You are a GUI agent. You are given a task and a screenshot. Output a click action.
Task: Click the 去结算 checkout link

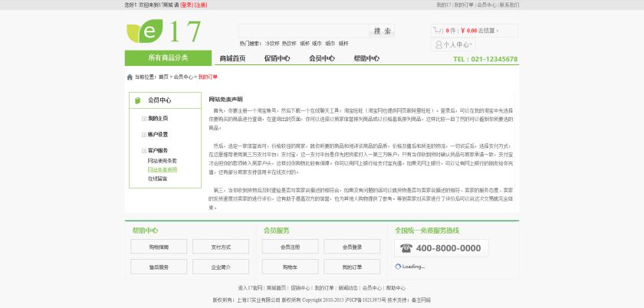click(488, 31)
